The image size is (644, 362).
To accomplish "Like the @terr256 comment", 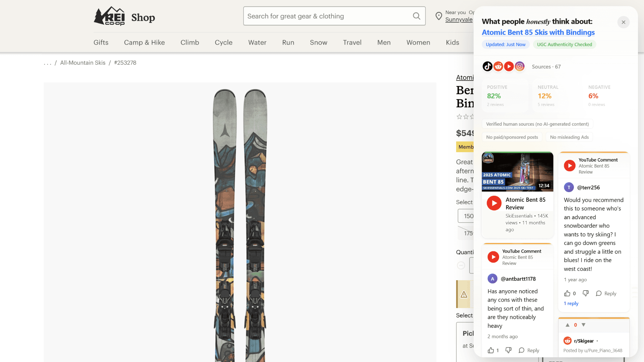I will pos(567,293).
